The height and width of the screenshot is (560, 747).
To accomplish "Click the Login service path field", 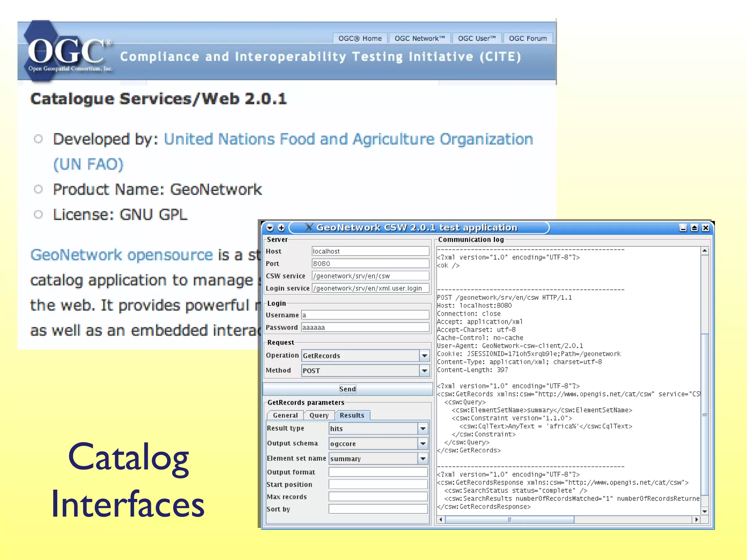I will click(x=371, y=288).
